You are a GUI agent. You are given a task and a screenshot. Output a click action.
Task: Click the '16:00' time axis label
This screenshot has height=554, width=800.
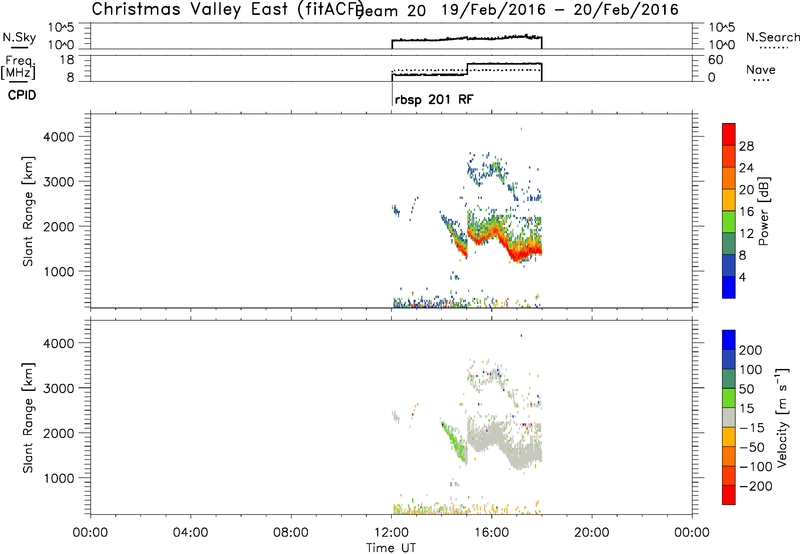[491, 533]
